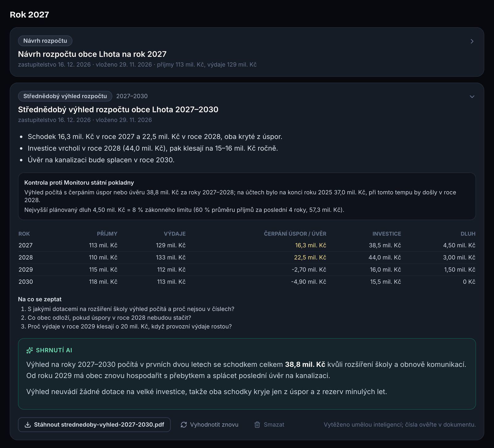The width and height of the screenshot is (494, 448).
Task: Click the download icon in Stáhnout button
Action: 27,425
